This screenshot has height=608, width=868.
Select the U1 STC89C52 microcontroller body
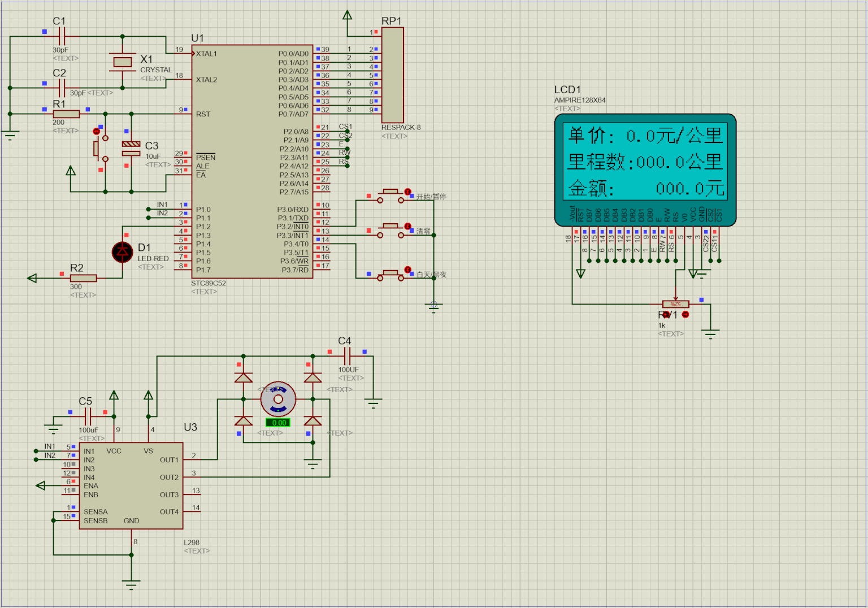point(252,162)
